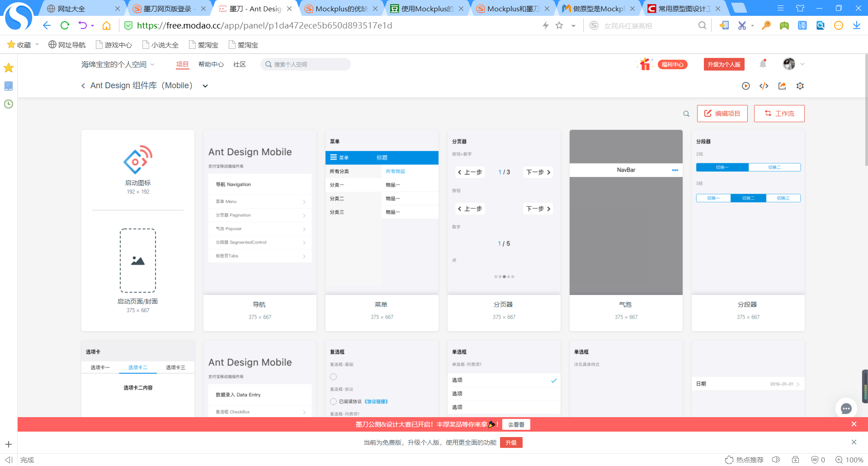Click the key password manager icon

click(x=766, y=25)
